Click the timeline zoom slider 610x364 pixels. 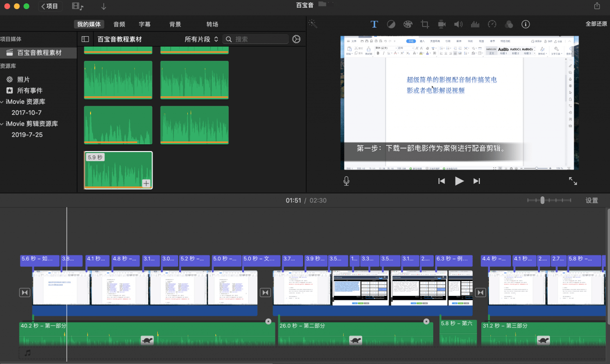[x=542, y=201]
